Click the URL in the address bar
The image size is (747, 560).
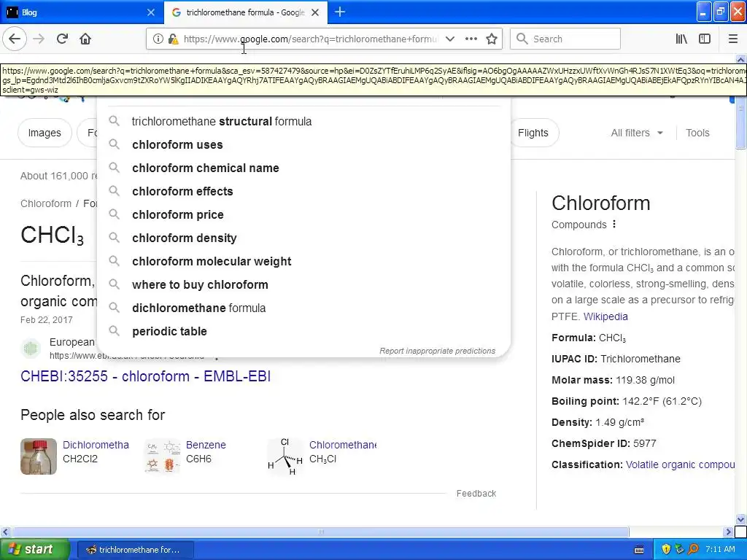(x=309, y=39)
